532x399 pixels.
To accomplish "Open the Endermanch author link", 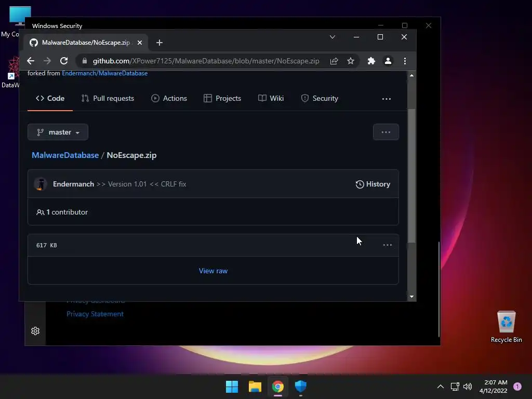I will click(x=73, y=184).
